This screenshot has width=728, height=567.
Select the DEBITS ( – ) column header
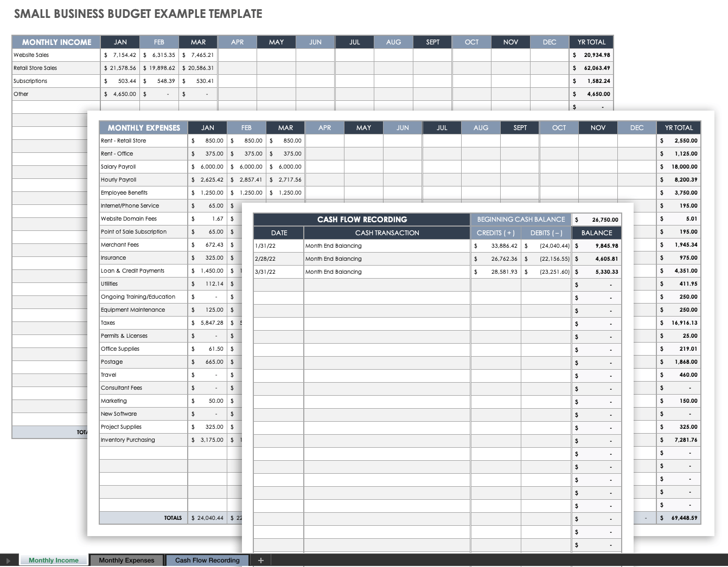pyautogui.click(x=546, y=233)
